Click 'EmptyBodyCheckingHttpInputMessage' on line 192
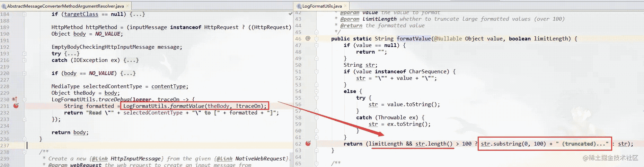This screenshot has width=644, height=167. click(x=103, y=47)
